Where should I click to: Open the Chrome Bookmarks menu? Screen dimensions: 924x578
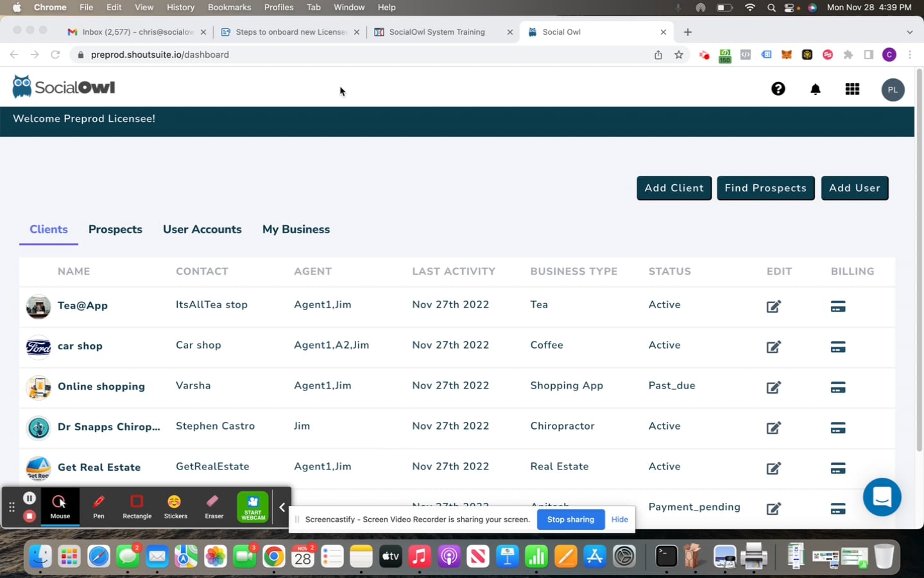tap(229, 7)
